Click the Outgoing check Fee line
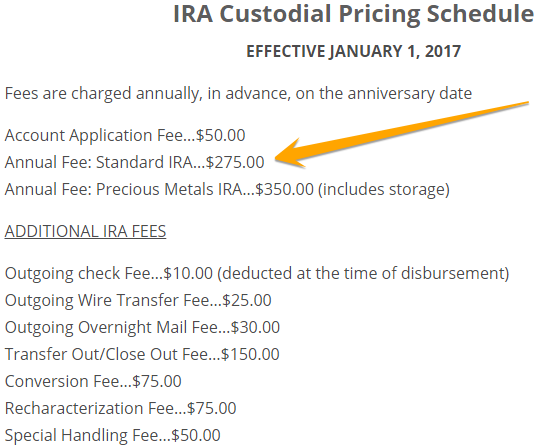 click(x=257, y=273)
